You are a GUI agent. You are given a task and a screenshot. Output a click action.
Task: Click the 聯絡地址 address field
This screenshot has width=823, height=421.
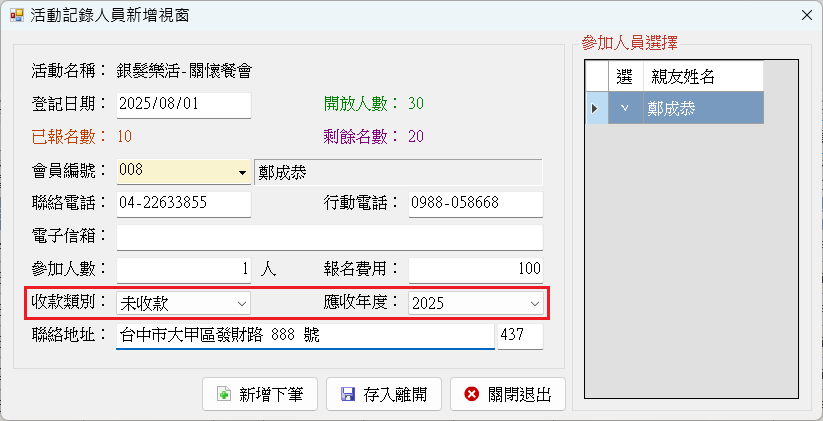coord(305,336)
